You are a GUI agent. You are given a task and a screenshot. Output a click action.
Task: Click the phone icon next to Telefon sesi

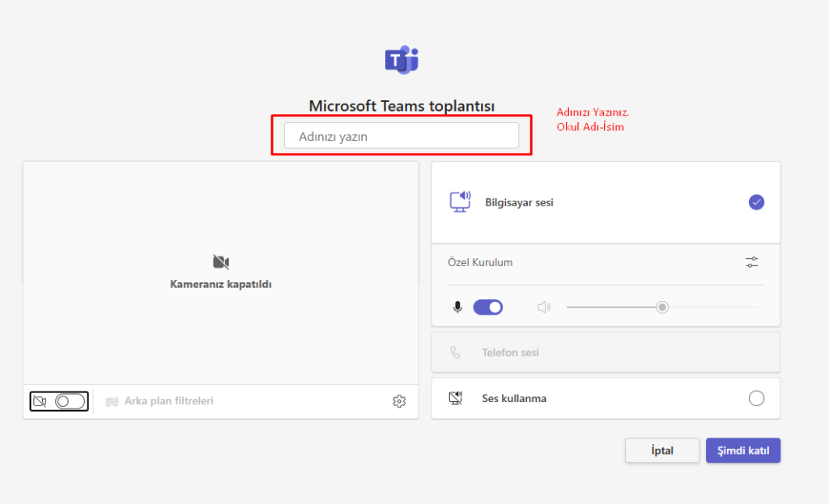[x=455, y=353]
